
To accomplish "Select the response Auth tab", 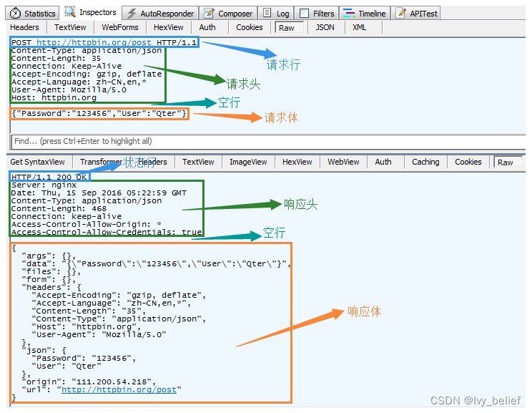I will tap(383, 162).
